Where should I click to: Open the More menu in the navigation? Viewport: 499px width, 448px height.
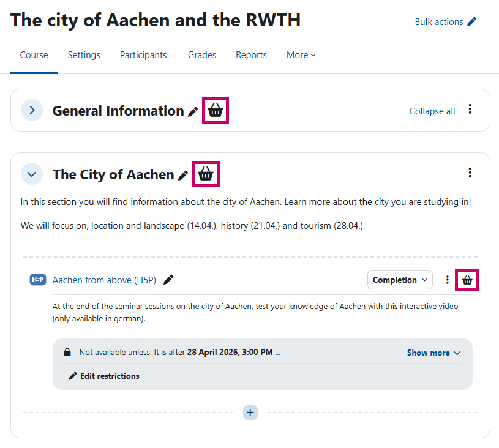[x=301, y=54]
